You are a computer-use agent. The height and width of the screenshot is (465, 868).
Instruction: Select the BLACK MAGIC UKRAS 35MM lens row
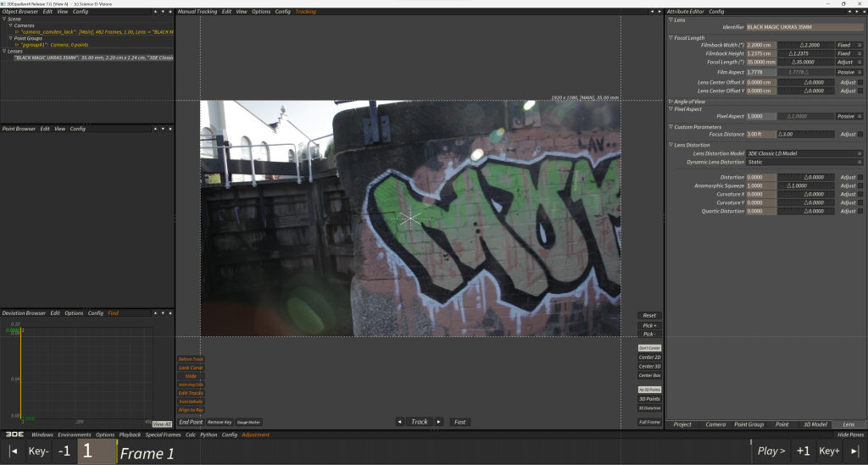(x=93, y=58)
